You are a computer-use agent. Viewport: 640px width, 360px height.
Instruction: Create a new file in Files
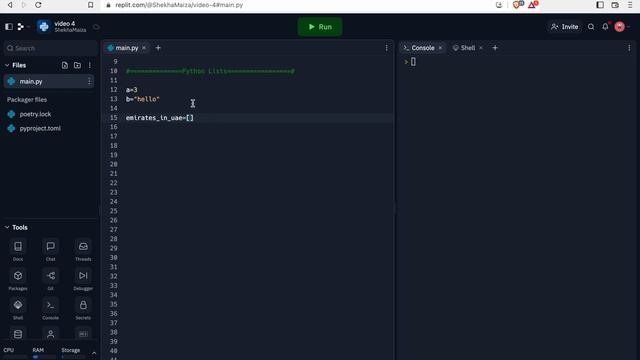tap(64, 65)
